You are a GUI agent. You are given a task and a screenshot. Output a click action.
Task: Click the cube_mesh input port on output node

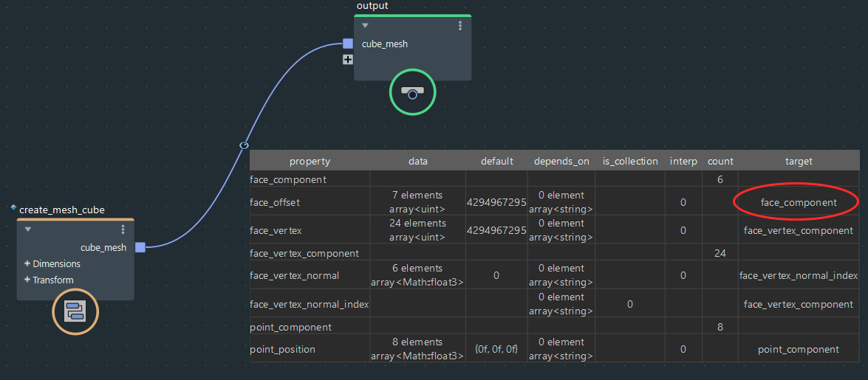(348, 44)
